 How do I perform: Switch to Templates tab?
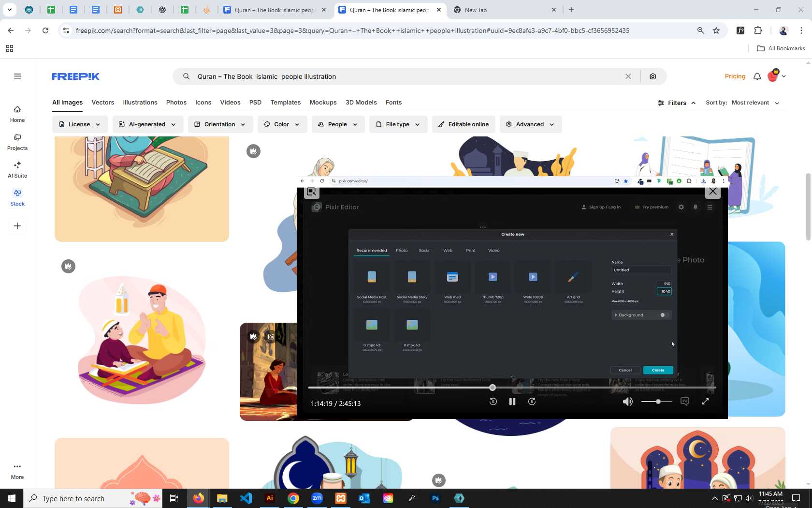tap(286, 103)
